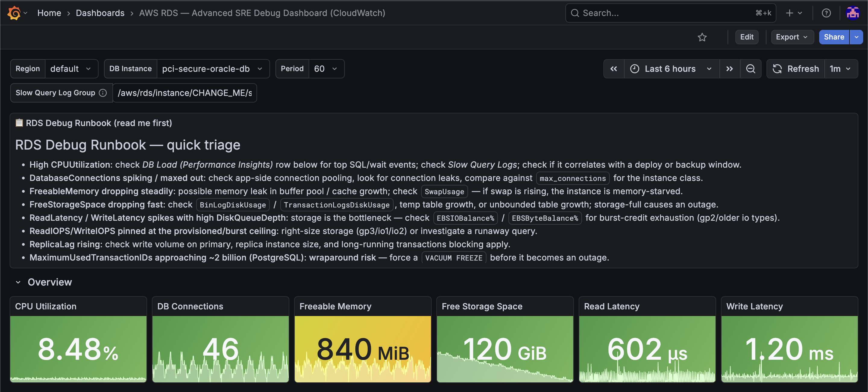Open the Write Latency panel title
Image resolution: width=868 pixels, height=392 pixels.
(754, 306)
